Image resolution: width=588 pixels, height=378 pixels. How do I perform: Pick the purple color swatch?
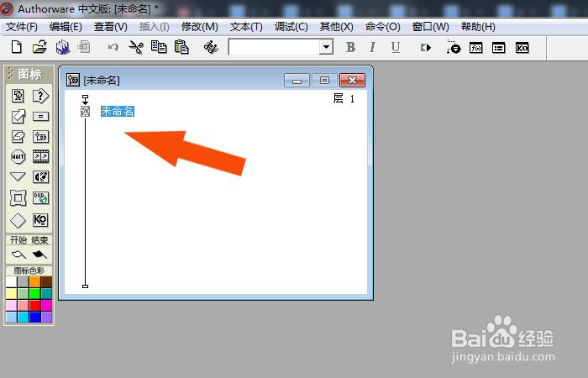click(x=46, y=317)
